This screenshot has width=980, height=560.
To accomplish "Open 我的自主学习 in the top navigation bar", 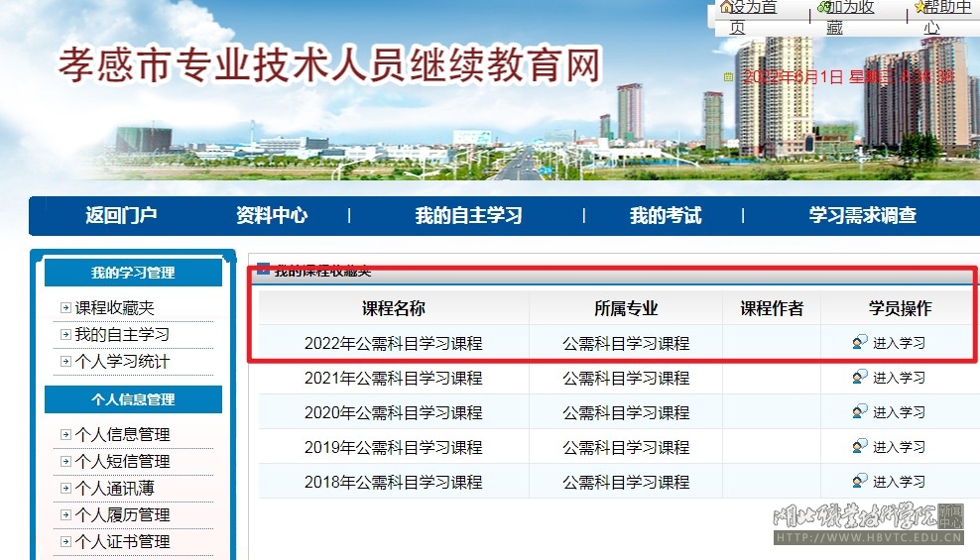I will (x=468, y=215).
